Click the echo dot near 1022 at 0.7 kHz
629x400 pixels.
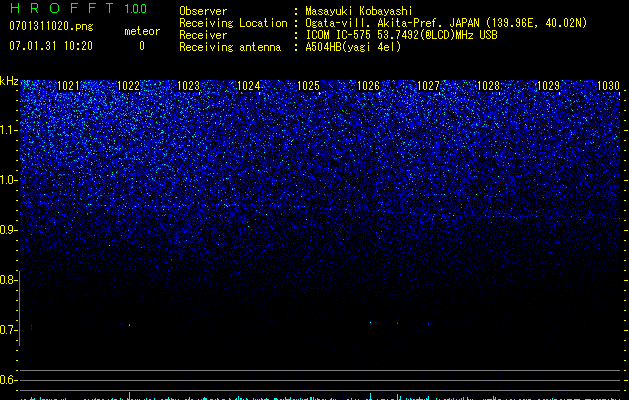coord(129,325)
